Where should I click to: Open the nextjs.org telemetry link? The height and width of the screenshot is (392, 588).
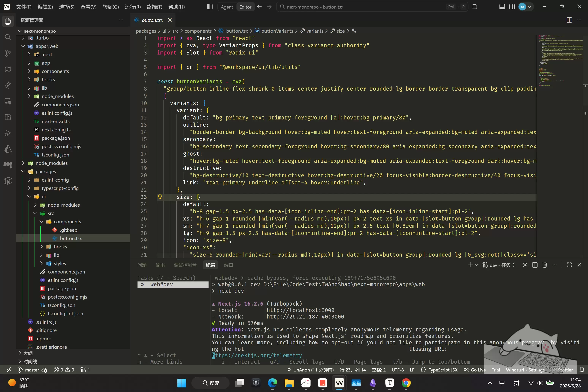coord(257,355)
